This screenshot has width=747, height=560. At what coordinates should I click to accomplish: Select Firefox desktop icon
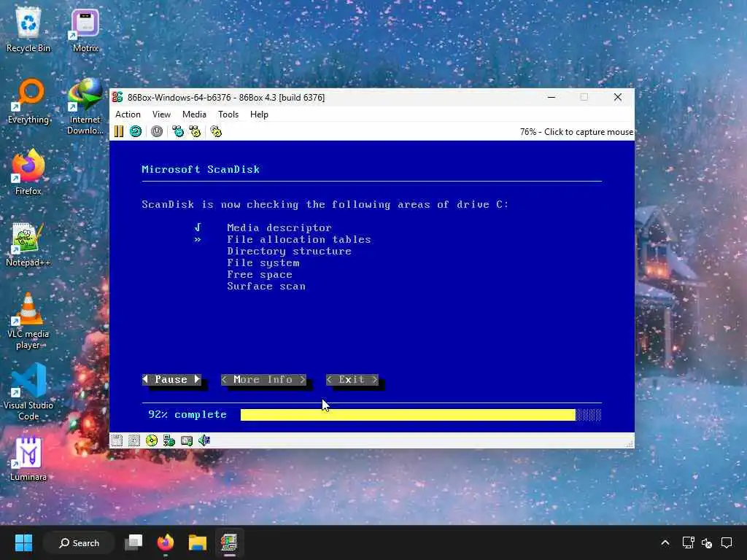pos(28,172)
